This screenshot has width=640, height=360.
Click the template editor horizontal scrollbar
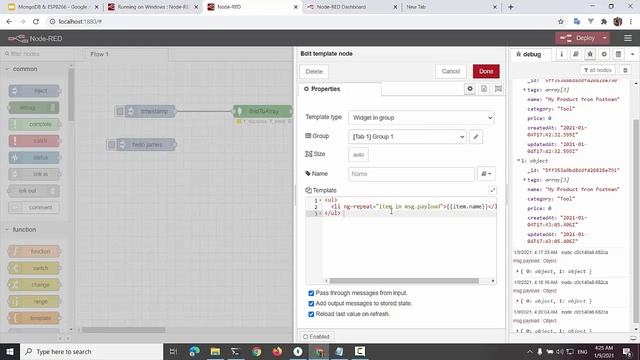pyautogui.click(x=404, y=281)
